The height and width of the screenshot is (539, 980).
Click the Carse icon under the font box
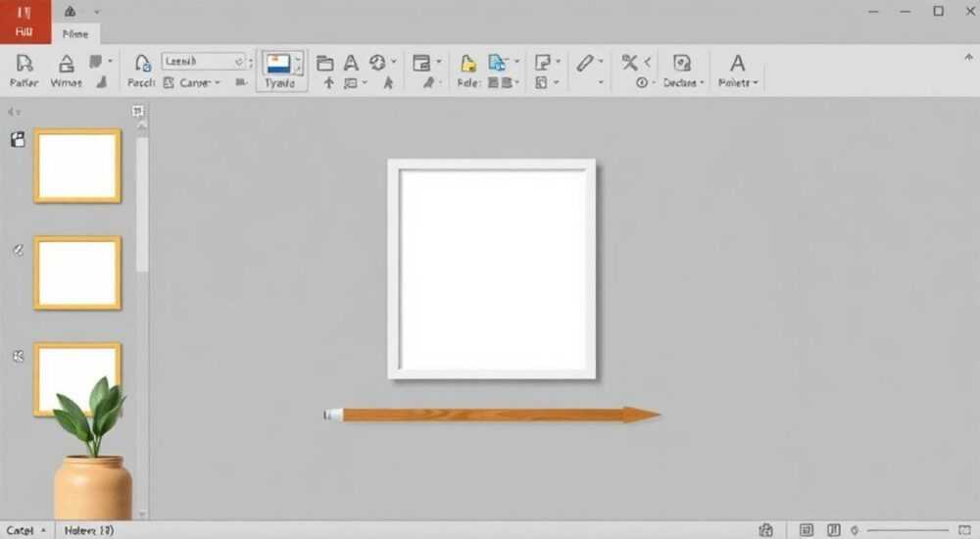point(169,82)
